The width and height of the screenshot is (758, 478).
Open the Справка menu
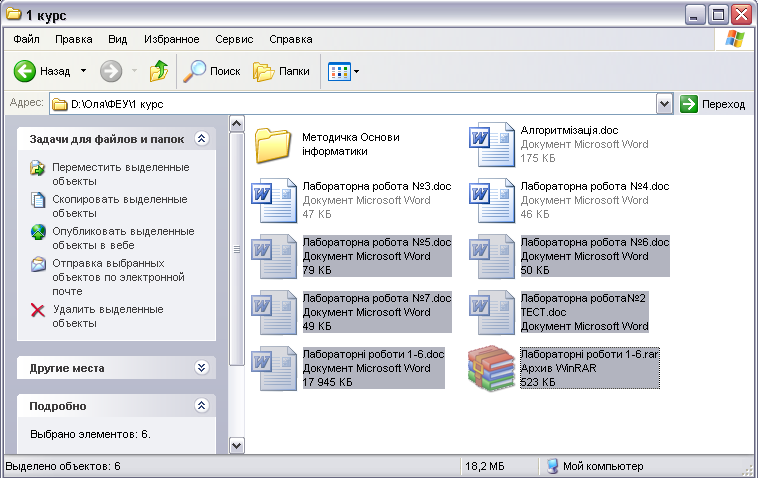(291, 39)
